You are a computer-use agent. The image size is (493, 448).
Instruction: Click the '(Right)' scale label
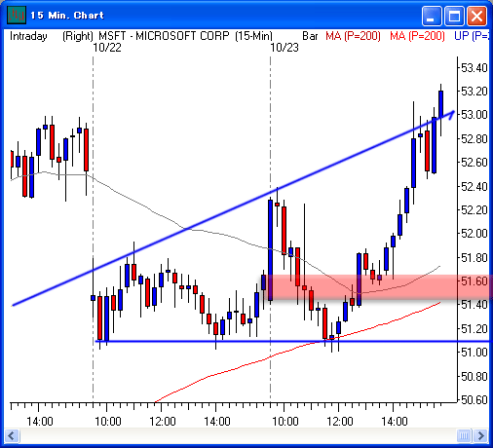[78, 36]
